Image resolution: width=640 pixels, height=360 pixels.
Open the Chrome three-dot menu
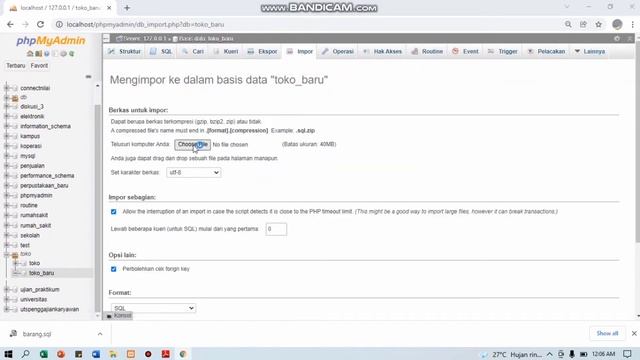[x=632, y=24]
